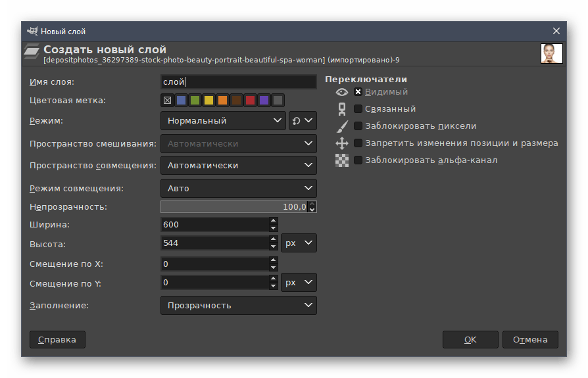Click the checkerboard alpha channel lock icon
Image resolution: width=588 pixels, height=378 pixels.
click(341, 160)
